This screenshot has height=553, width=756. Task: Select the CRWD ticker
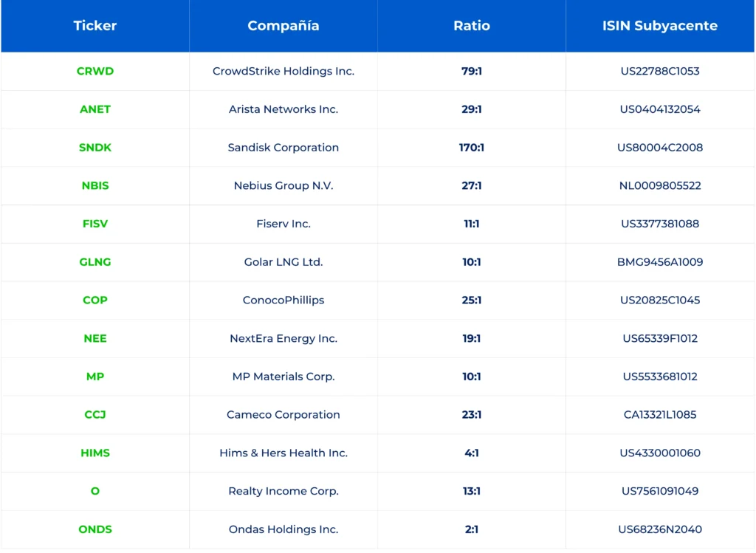tap(95, 71)
